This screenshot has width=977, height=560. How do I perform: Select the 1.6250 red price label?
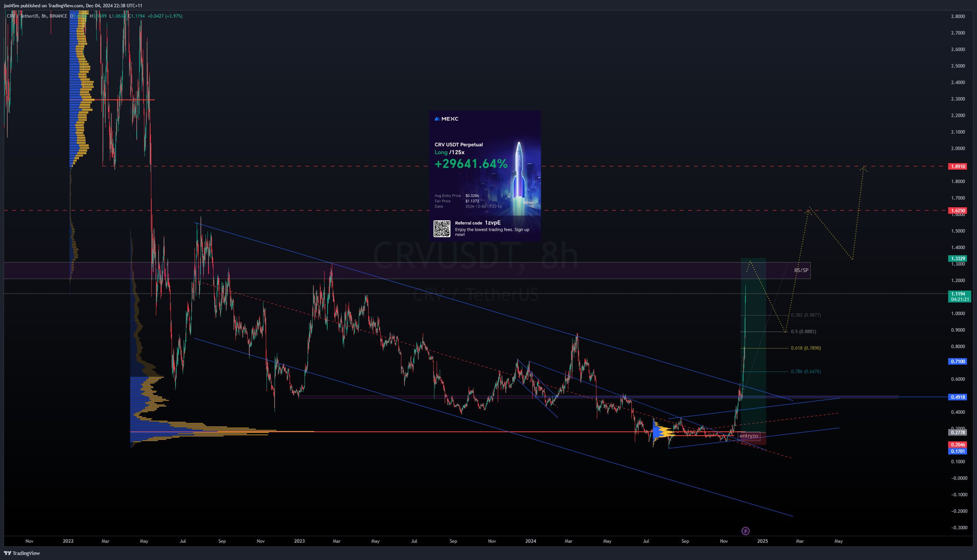pyautogui.click(x=958, y=211)
